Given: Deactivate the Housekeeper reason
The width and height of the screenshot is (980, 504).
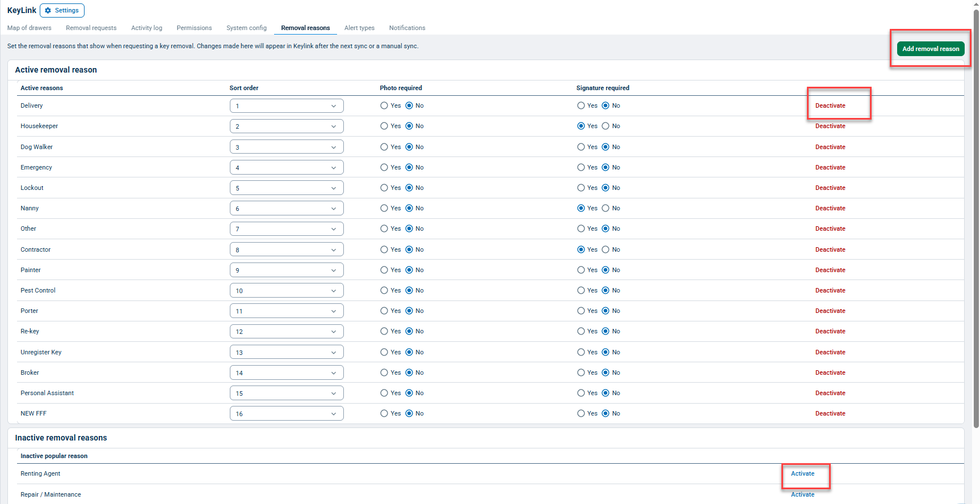Looking at the screenshot, I should coord(830,126).
